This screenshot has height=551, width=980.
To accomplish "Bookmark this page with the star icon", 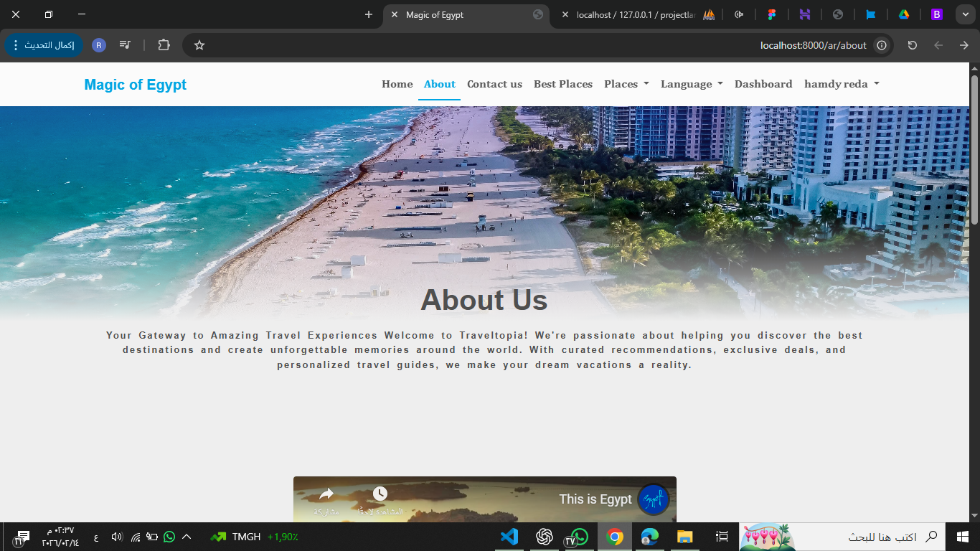I will click(199, 45).
